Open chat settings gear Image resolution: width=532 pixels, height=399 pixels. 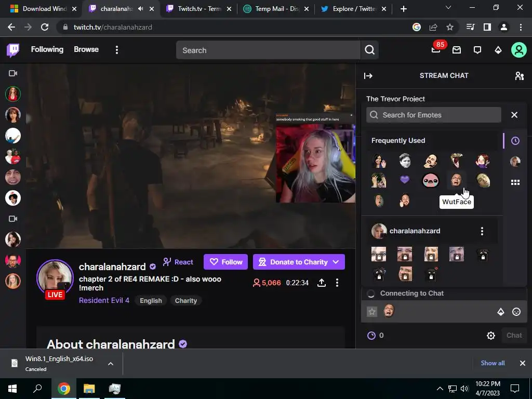pyautogui.click(x=490, y=336)
